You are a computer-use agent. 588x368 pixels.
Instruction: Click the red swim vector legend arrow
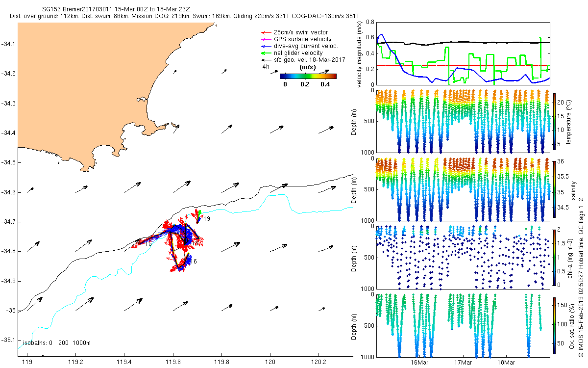click(266, 32)
